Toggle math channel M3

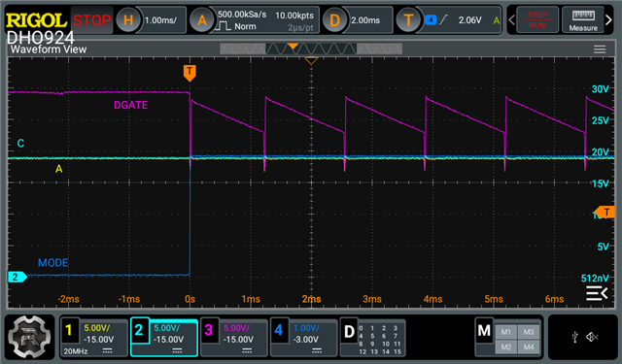coord(529,332)
